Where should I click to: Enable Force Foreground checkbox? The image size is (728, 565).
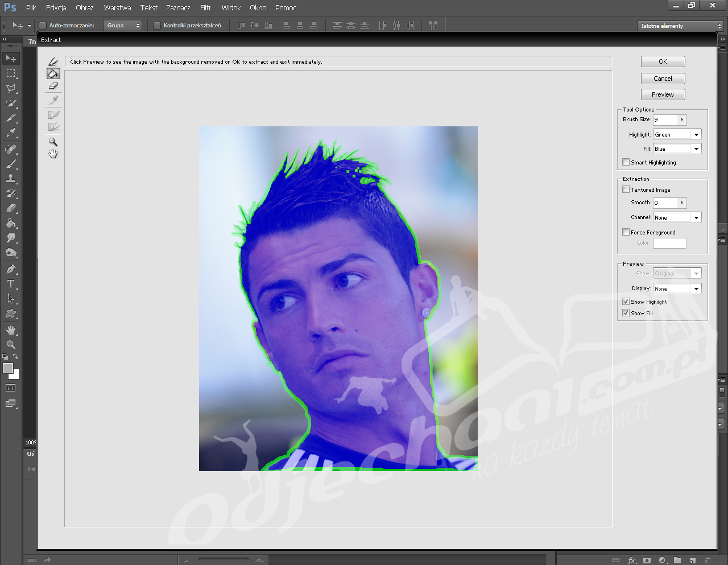point(626,232)
